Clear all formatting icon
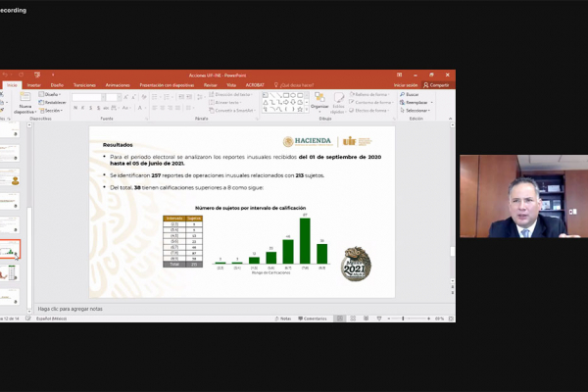The image size is (588, 392). click(144, 98)
